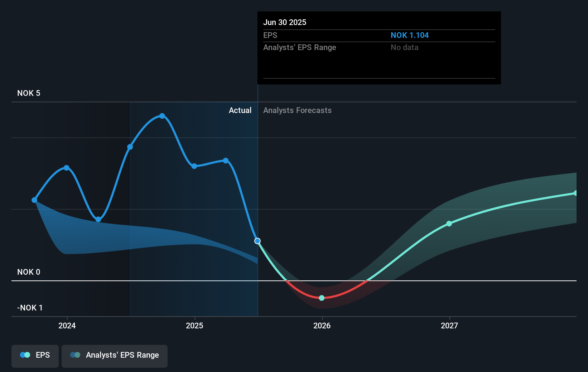Viewport: 588px width, 372px height.
Task: Click the Analysts' EPS Range tooltip row label
Action: 300,48
